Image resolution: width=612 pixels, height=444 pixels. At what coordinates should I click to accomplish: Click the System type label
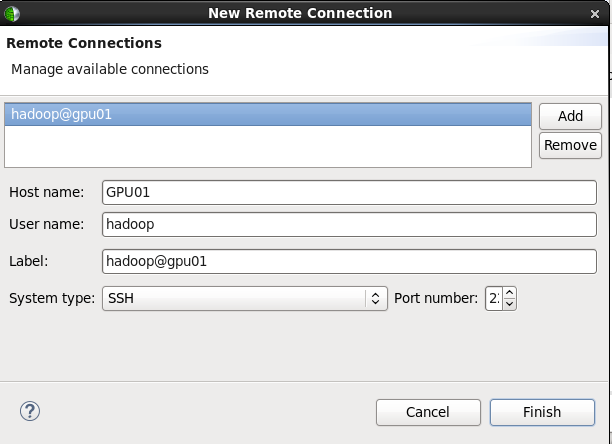pos(52,298)
